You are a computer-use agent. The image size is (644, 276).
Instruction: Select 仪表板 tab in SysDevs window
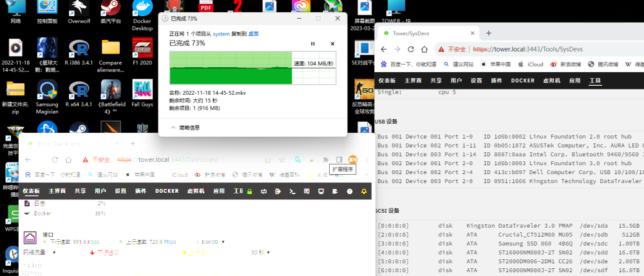[x=387, y=81]
